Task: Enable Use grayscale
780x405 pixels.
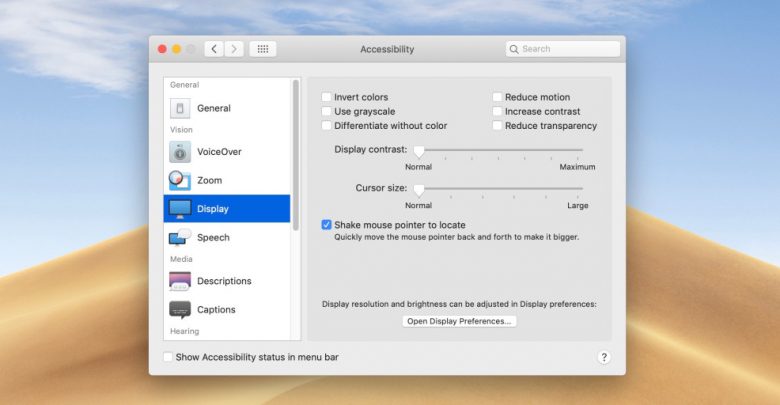Action: pos(326,111)
